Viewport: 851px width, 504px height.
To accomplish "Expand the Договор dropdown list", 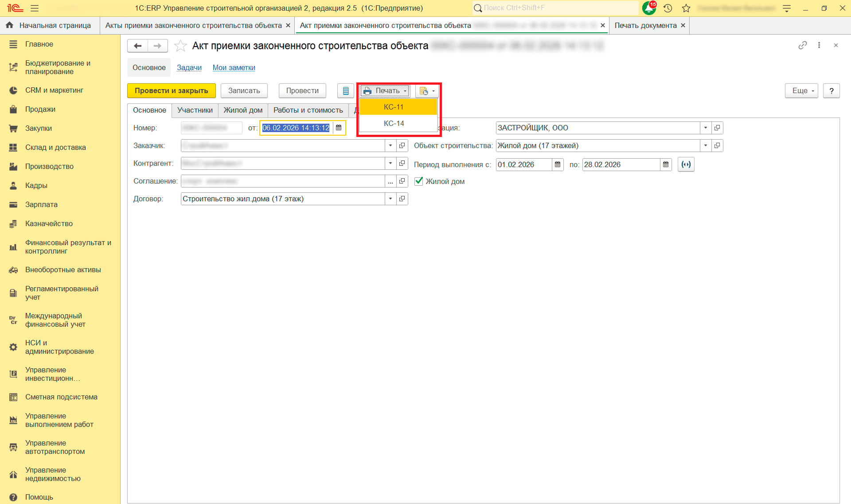I will pyautogui.click(x=390, y=199).
